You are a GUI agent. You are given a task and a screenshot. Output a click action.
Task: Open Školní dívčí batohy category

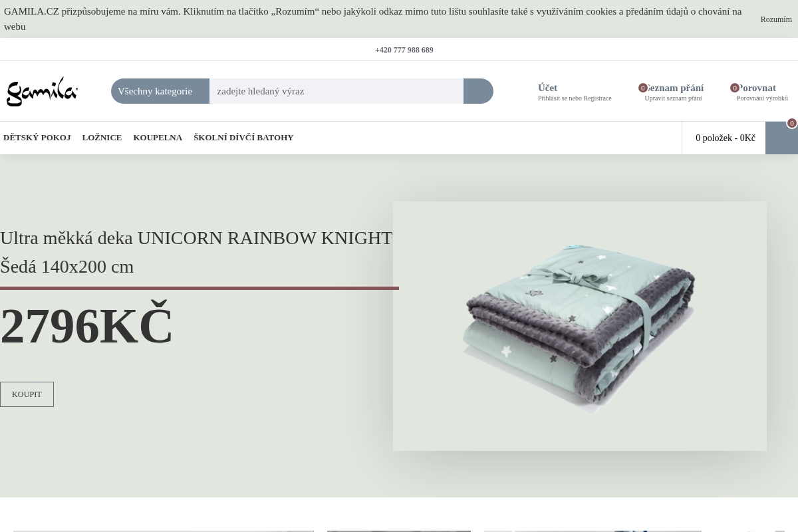click(x=243, y=138)
